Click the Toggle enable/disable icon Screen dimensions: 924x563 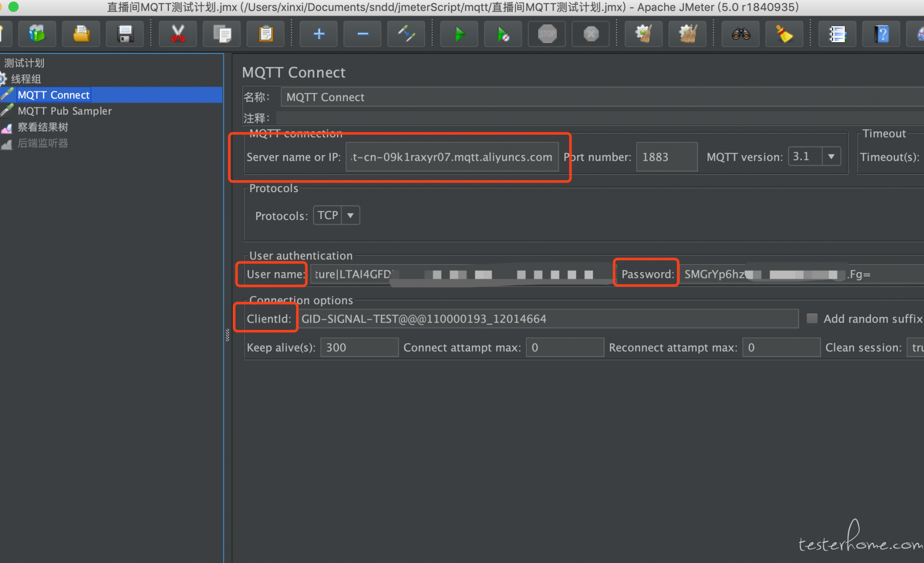(406, 34)
